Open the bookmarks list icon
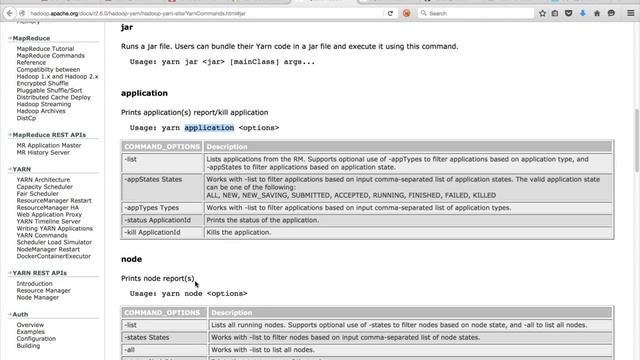The image size is (640, 360). coord(555,13)
